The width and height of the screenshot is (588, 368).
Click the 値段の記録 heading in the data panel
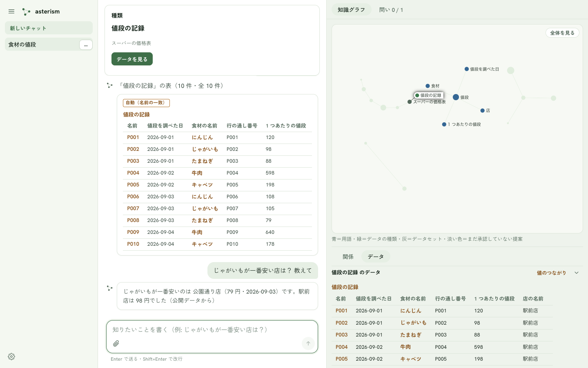tap(345, 287)
